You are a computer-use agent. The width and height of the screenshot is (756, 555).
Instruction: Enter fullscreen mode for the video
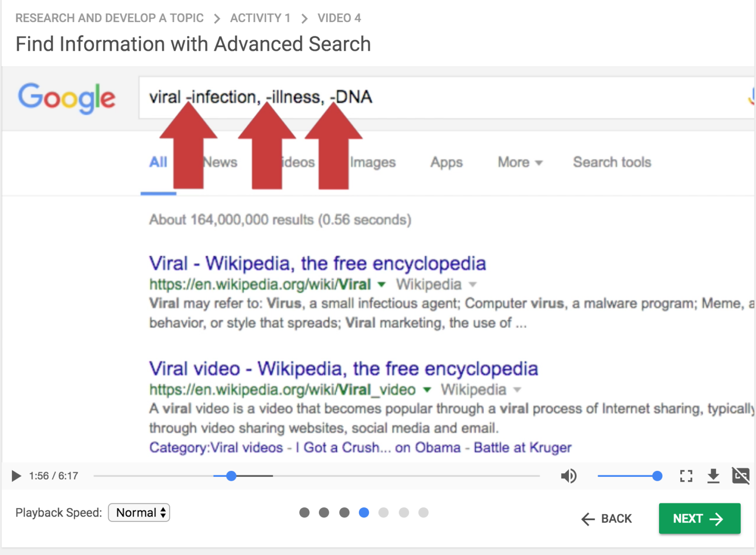[x=686, y=476]
